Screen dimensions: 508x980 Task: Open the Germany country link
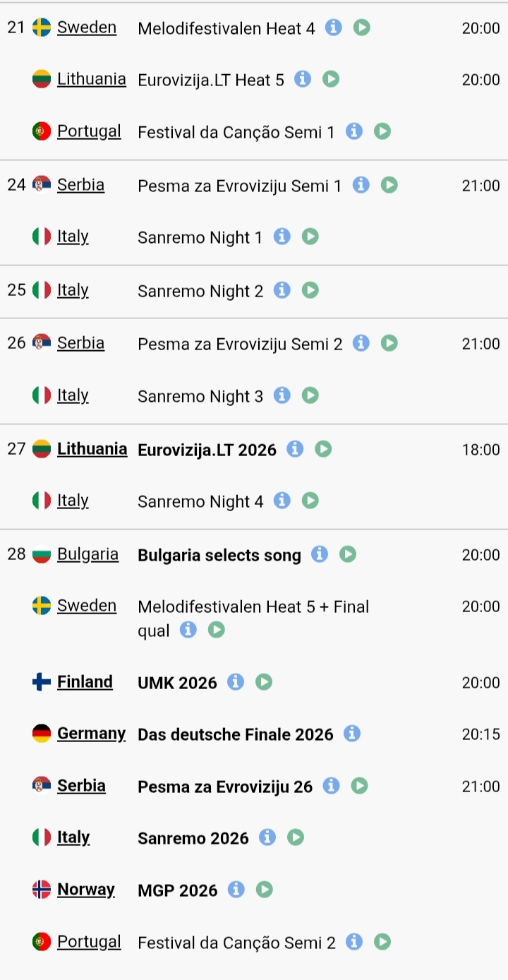[x=91, y=734]
